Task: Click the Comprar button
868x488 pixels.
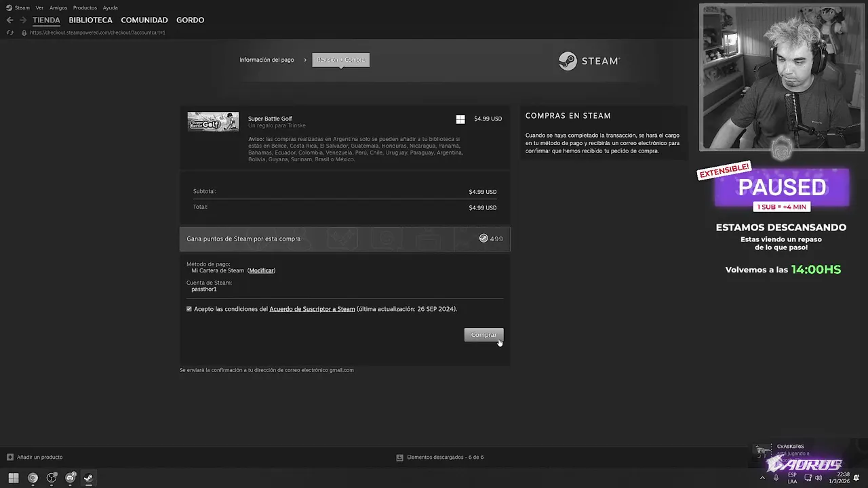Action: [484, 335]
